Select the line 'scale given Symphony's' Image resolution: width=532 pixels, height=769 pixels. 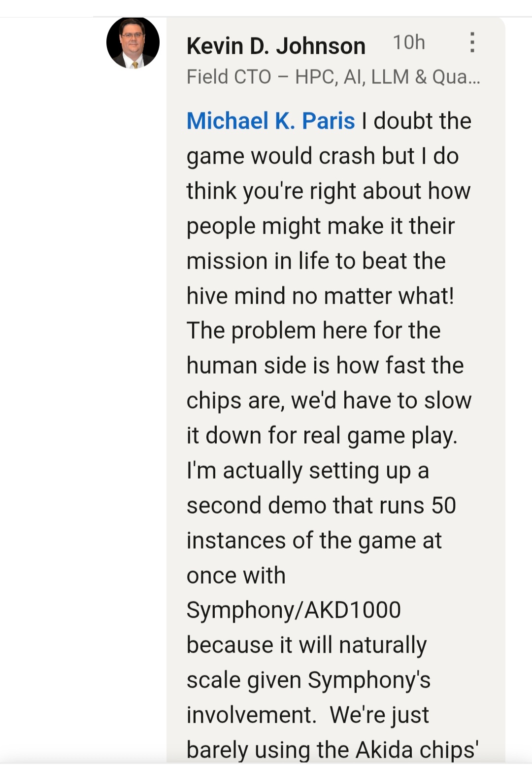(x=308, y=680)
